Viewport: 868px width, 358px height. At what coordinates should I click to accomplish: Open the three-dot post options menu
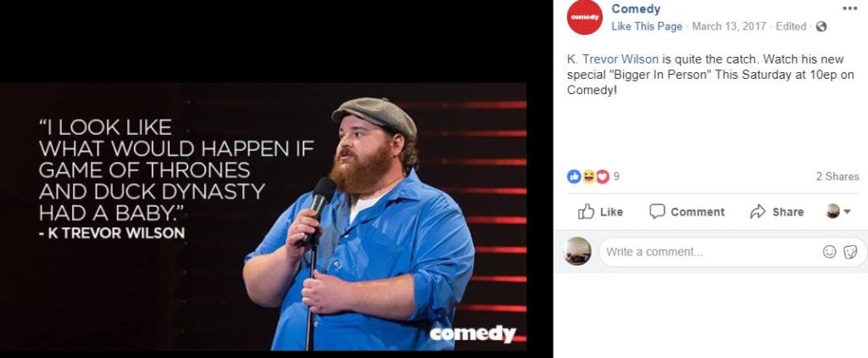click(849, 8)
